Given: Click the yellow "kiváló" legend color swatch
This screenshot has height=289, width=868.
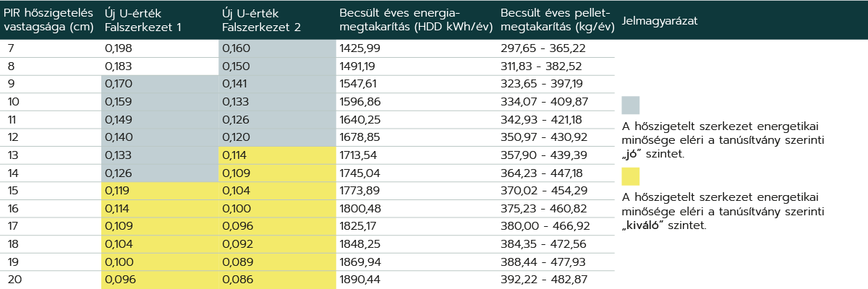Looking at the screenshot, I should [x=631, y=176].
